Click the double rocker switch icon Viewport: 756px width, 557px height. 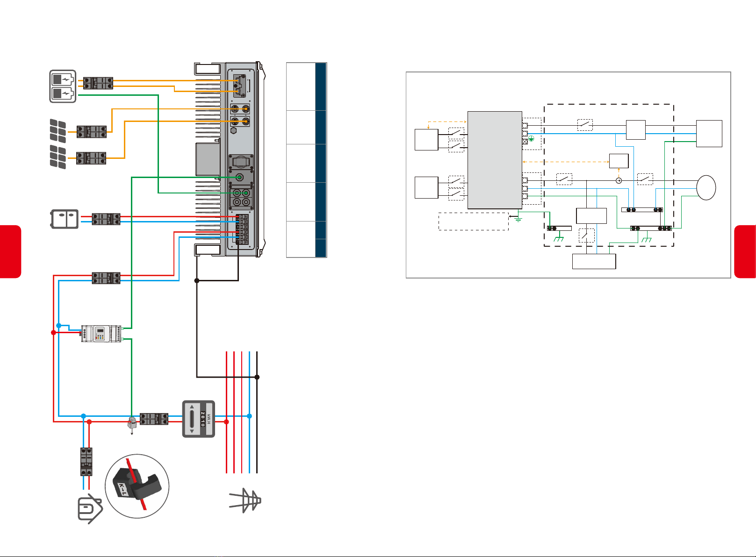pos(65,219)
